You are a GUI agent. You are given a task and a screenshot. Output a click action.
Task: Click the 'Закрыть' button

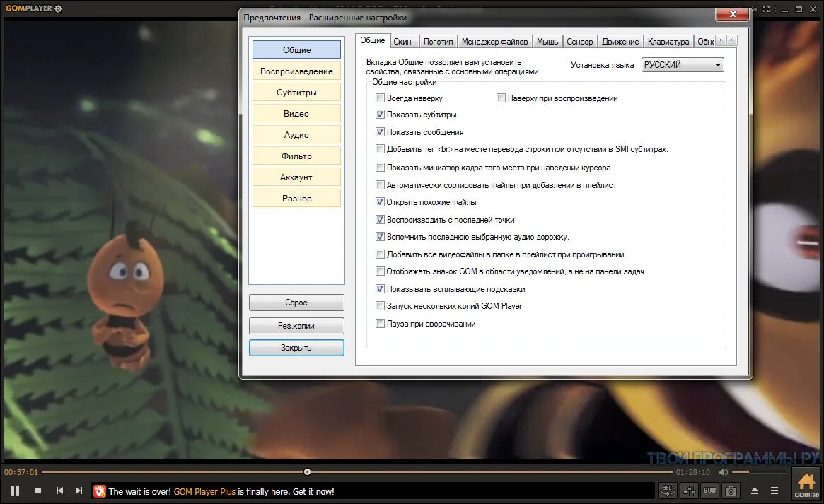296,348
